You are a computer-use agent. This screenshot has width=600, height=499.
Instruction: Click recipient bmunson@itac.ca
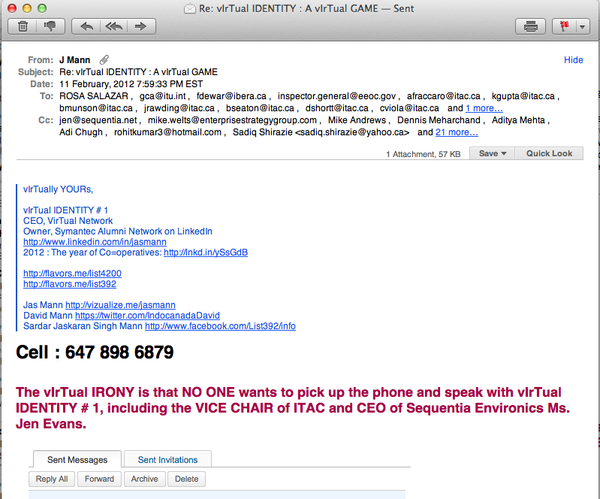click(96, 108)
